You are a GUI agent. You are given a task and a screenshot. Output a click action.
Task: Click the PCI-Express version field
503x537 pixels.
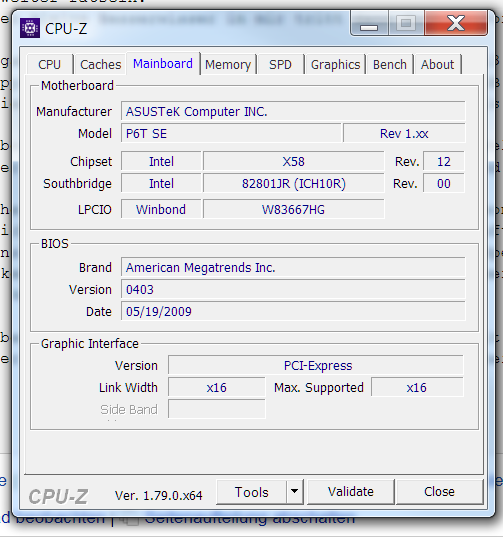tap(316, 365)
